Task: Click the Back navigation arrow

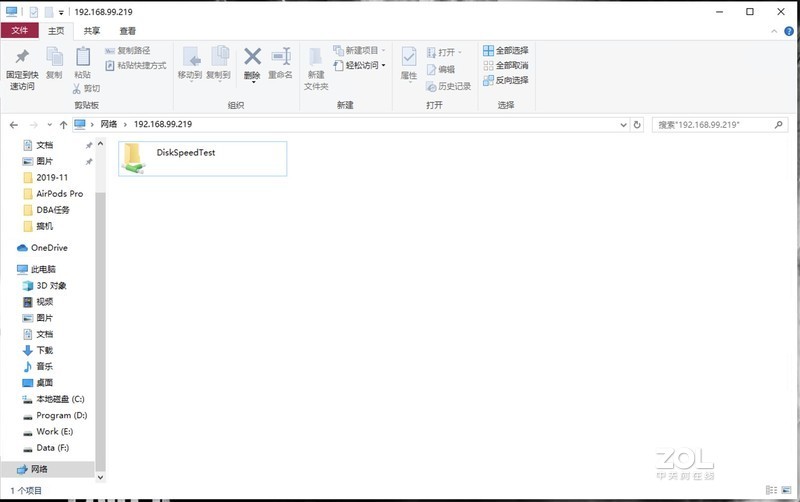Action: pyautogui.click(x=14, y=124)
